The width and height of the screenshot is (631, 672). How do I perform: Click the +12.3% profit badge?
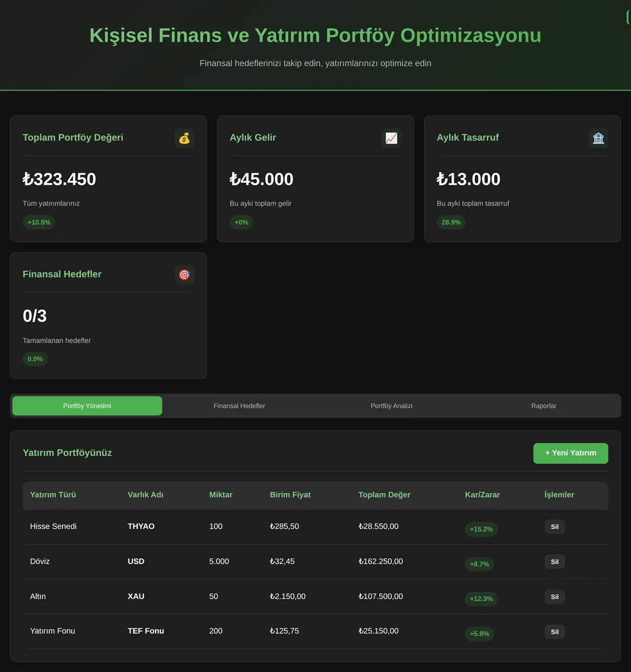tap(481, 599)
